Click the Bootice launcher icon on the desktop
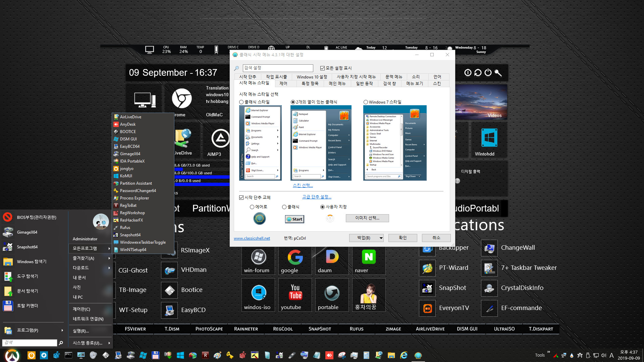Image resolution: width=644 pixels, height=362 pixels. click(x=169, y=290)
